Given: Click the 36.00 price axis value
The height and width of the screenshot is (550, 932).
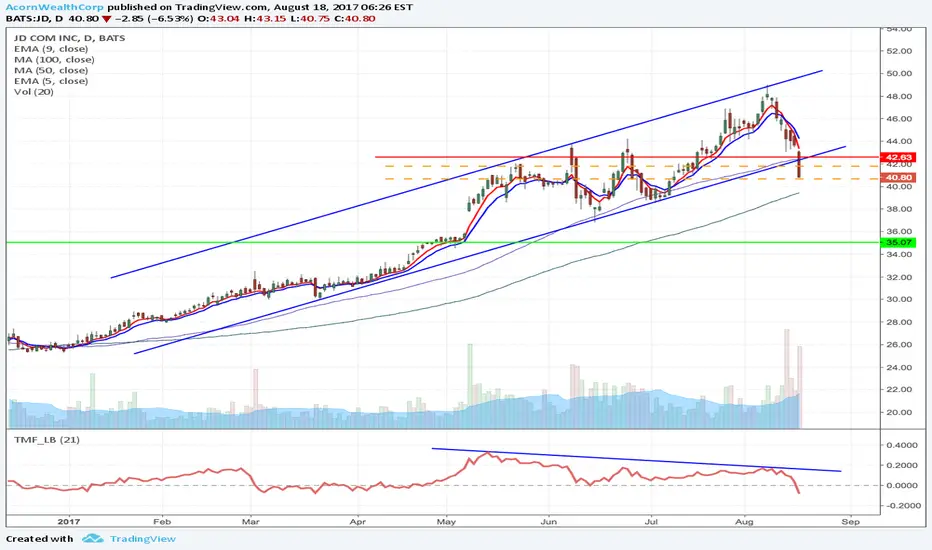Looking at the screenshot, I should click(x=899, y=232).
